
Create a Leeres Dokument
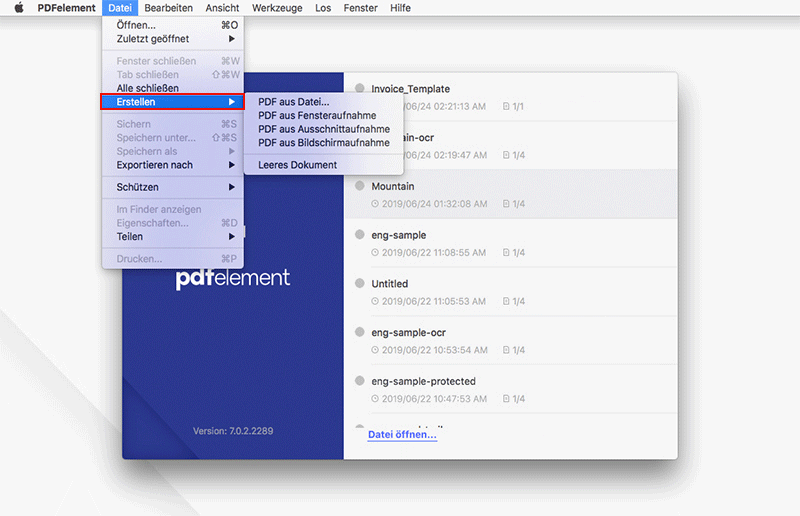(x=323, y=165)
